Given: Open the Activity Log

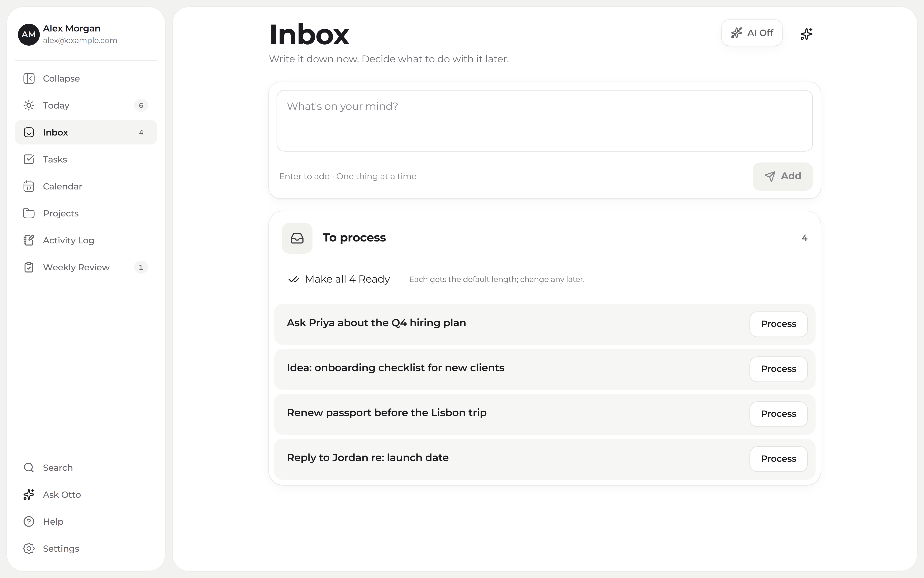Looking at the screenshot, I should coord(86,240).
